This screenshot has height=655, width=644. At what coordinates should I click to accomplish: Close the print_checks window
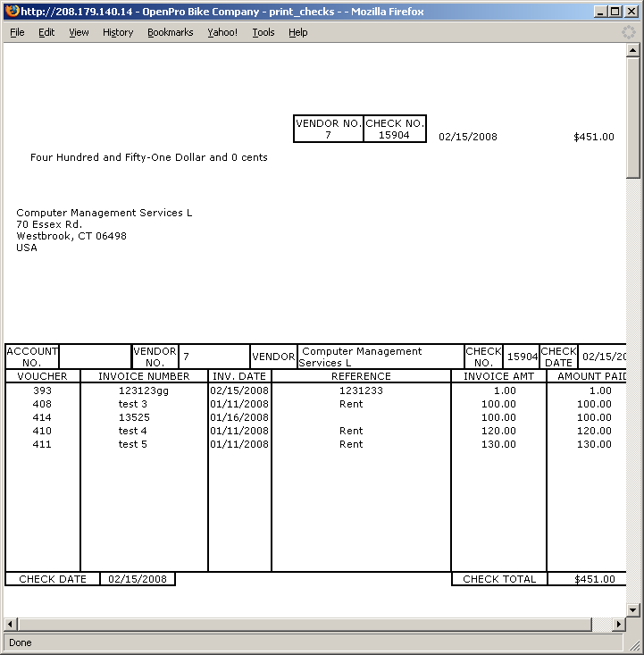point(630,12)
